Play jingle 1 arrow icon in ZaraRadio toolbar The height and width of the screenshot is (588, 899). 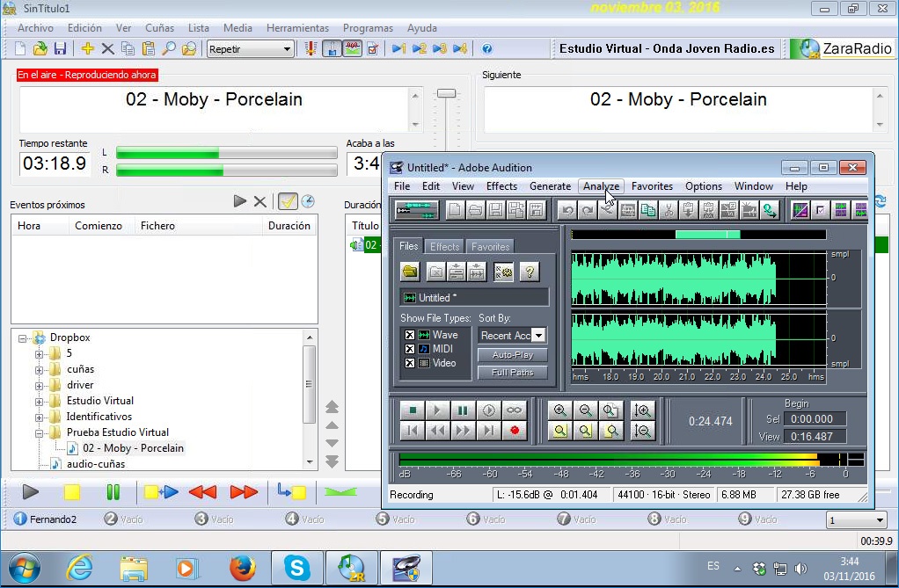pyautogui.click(x=398, y=48)
